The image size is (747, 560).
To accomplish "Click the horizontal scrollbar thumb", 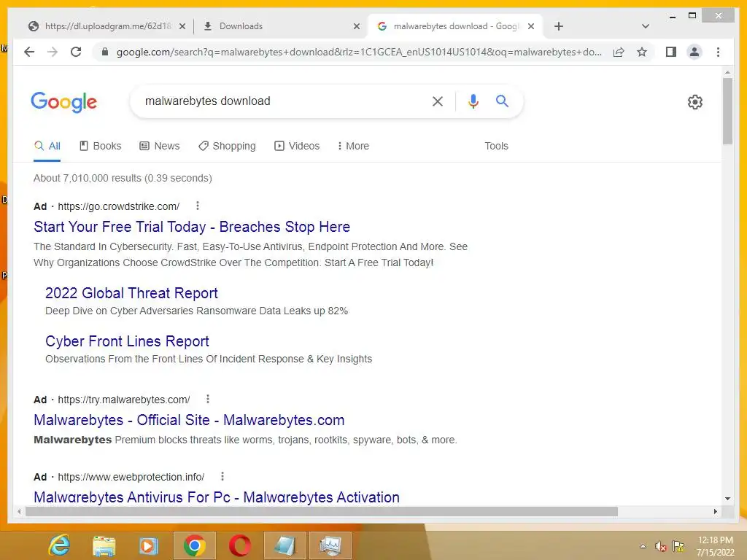I will [322, 511].
